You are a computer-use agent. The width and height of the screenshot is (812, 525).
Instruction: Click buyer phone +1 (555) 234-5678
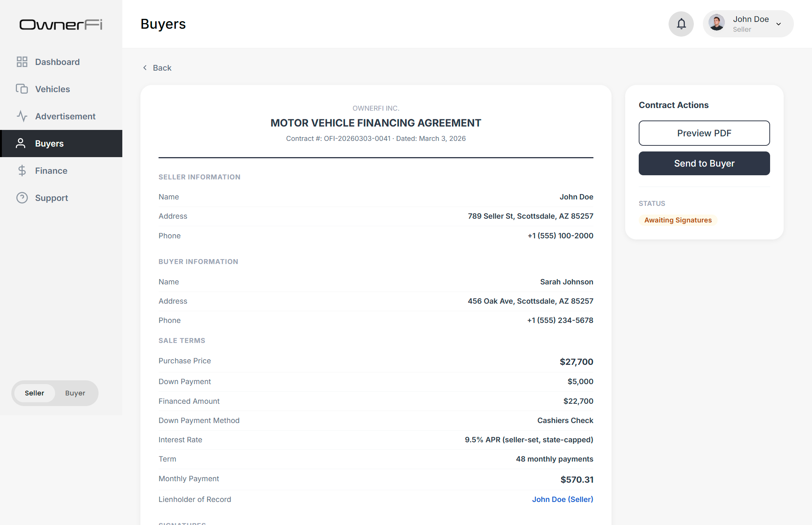[x=560, y=320]
